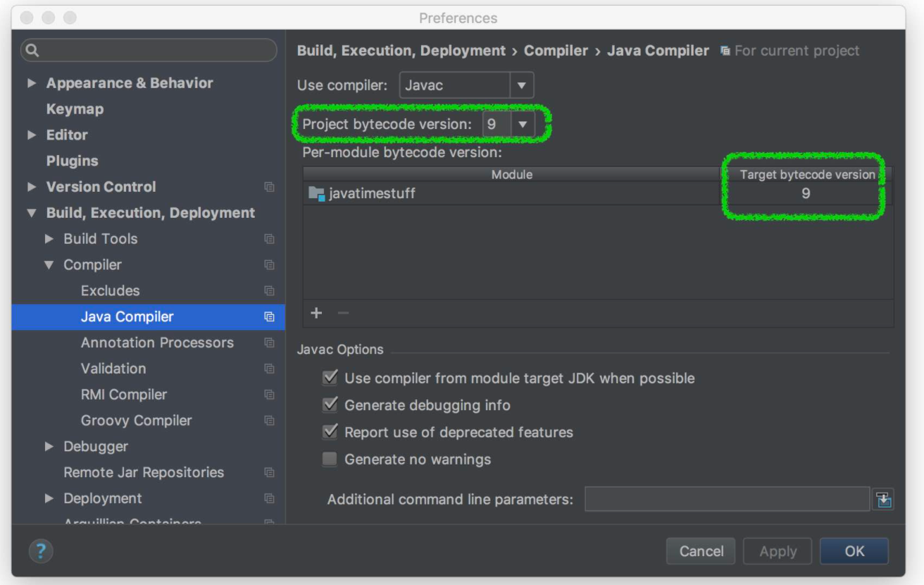Click the copy-settings icon next to Version Control
924x585 pixels.
(x=269, y=187)
